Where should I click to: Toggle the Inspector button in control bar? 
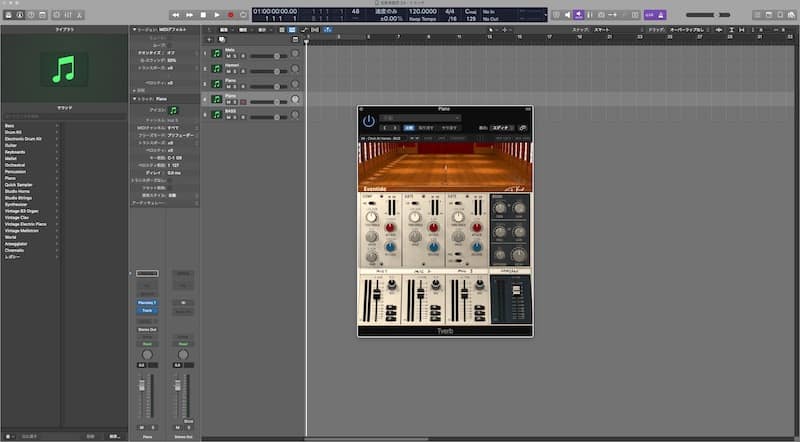(x=20, y=15)
